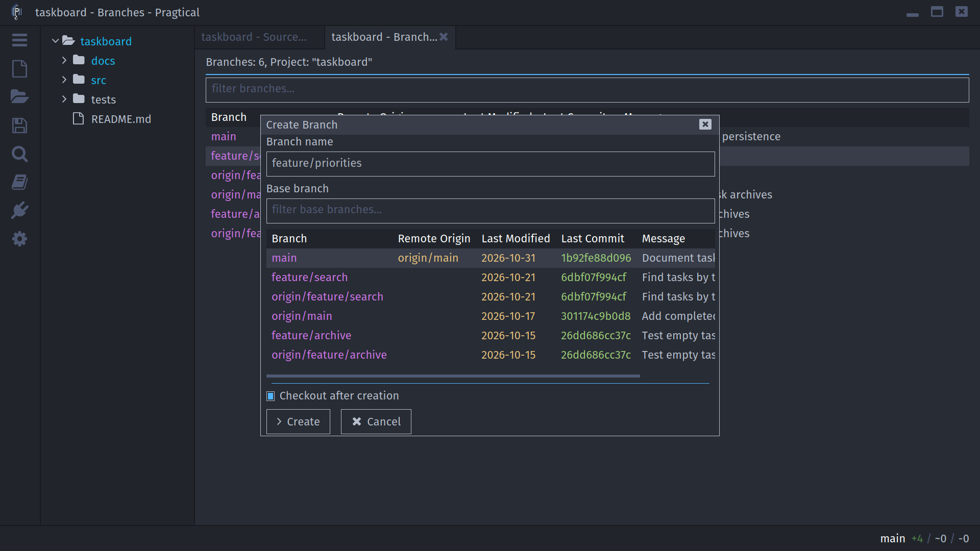This screenshot has width=980, height=551.
Task: Click the horizontal scrollbar in branch table
Action: [x=453, y=376]
